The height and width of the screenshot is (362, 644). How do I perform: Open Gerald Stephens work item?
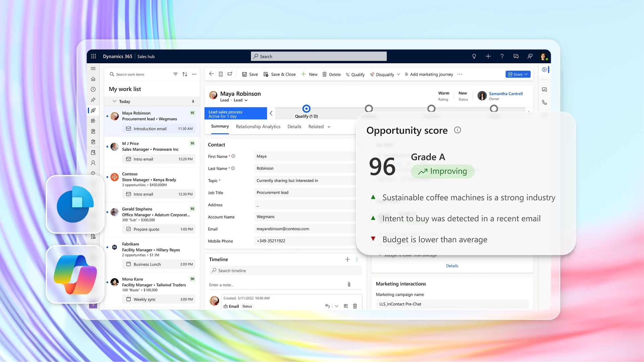tap(152, 220)
